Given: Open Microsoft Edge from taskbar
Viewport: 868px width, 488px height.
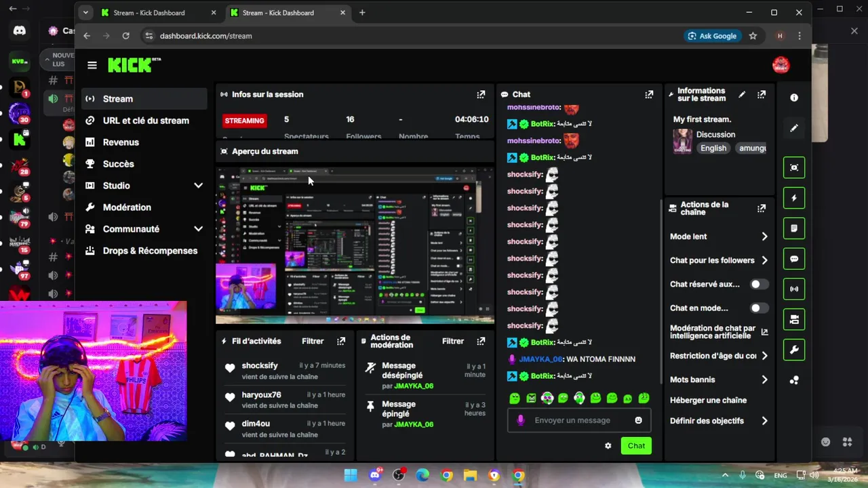Looking at the screenshot, I should (x=422, y=475).
